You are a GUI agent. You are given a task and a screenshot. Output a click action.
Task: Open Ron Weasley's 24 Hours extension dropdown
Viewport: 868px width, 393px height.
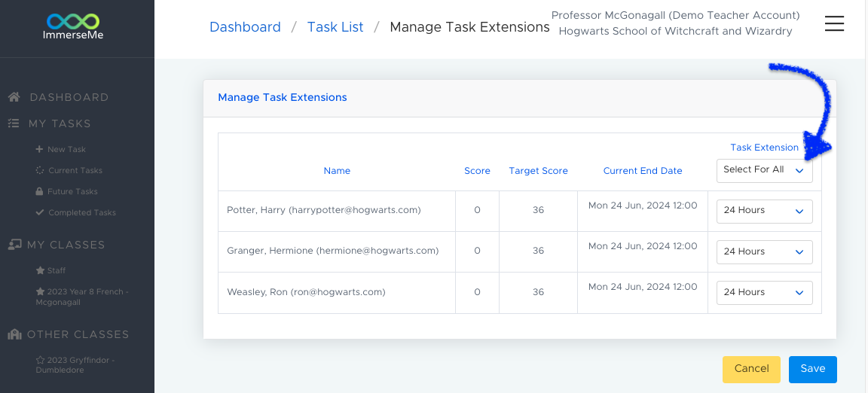[x=765, y=293]
